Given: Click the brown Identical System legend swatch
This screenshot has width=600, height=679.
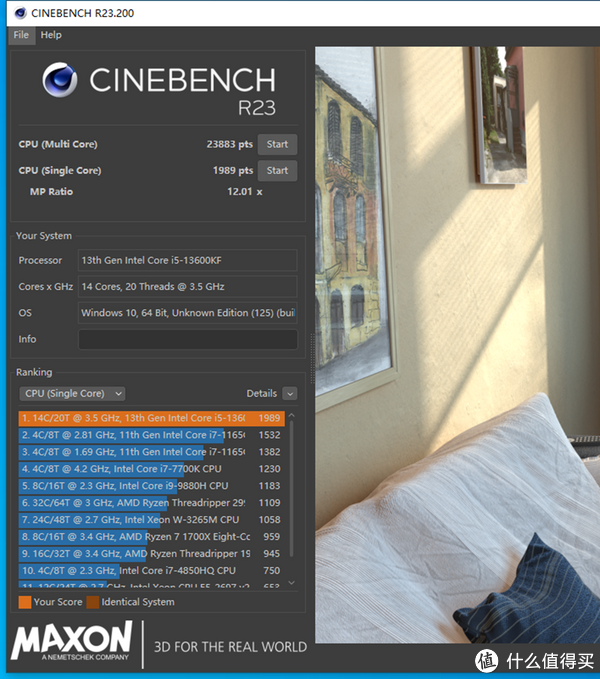Looking at the screenshot, I should 93,602.
